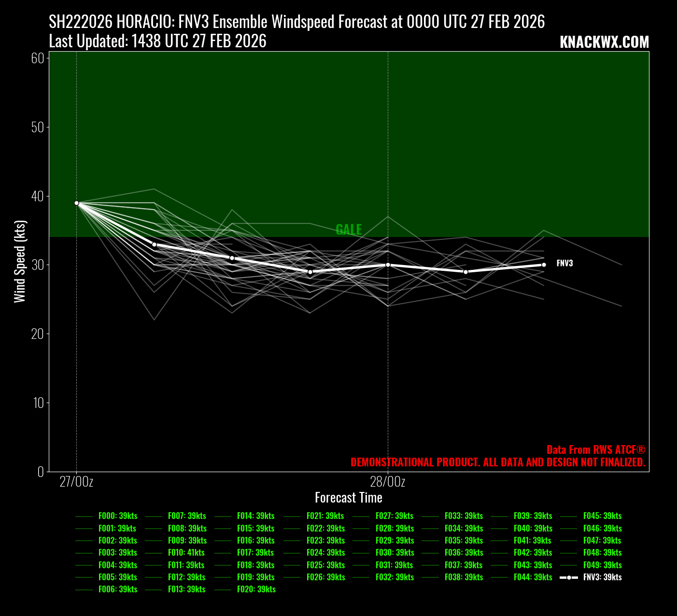Toggle the F020: 39kts legend entry
The height and width of the screenshot is (616, 677).
256,589
